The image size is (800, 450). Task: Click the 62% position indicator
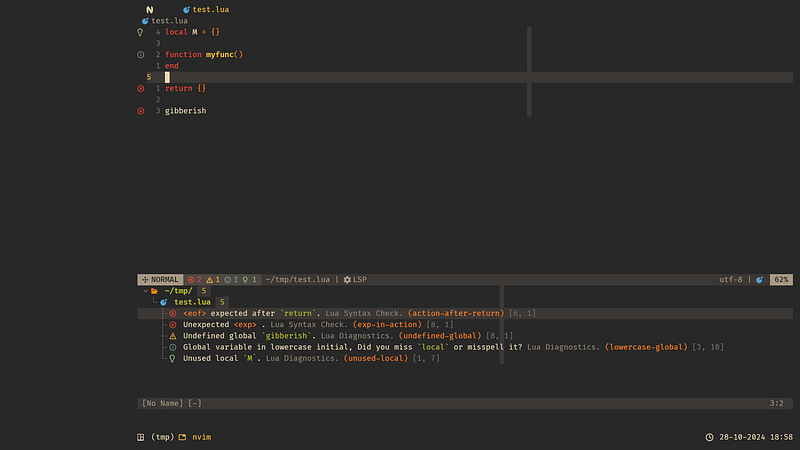point(781,280)
